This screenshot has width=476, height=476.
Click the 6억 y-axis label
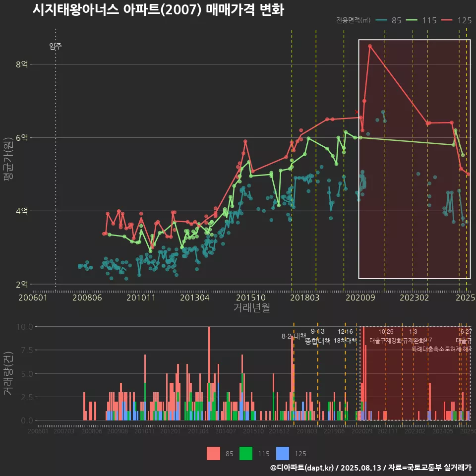(22, 137)
